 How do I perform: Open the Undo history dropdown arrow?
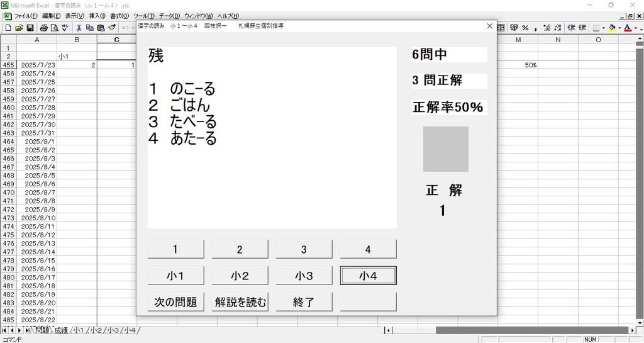pos(132,28)
